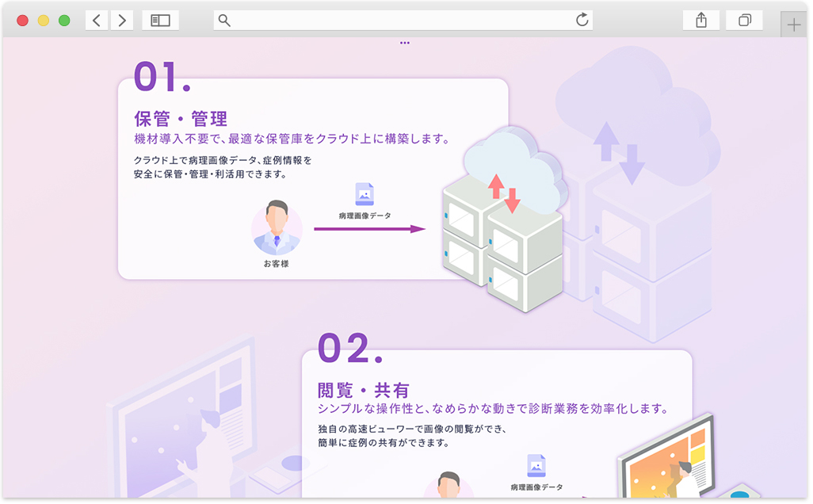Click the page reload icon

[581, 19]
